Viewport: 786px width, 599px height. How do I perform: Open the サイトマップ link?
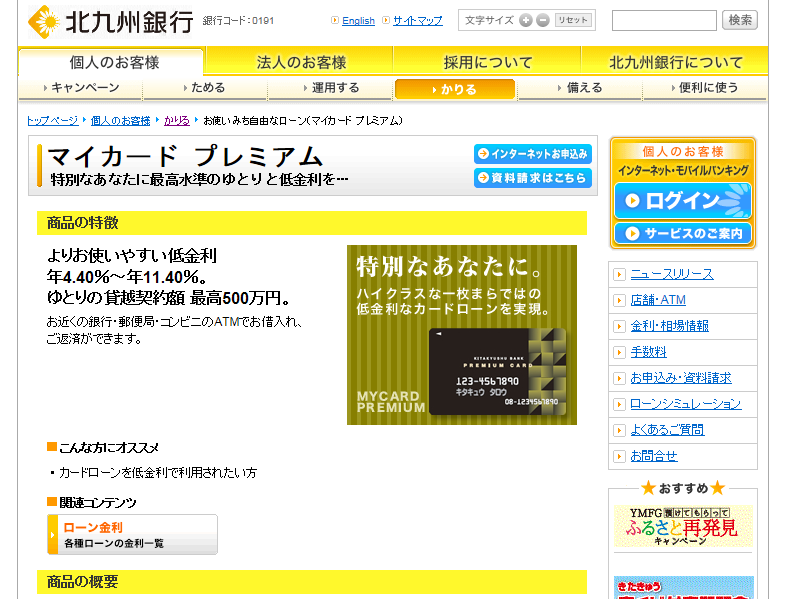click(418, 21)
